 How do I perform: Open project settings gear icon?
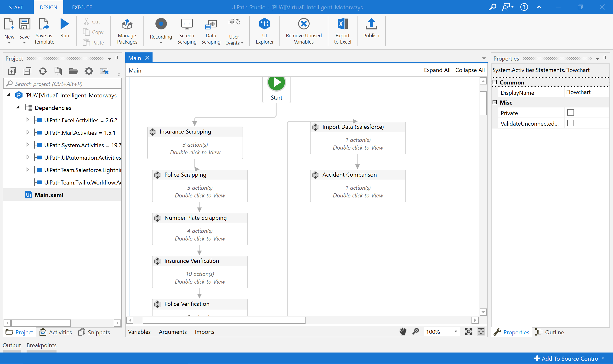[x=89, y=71]
